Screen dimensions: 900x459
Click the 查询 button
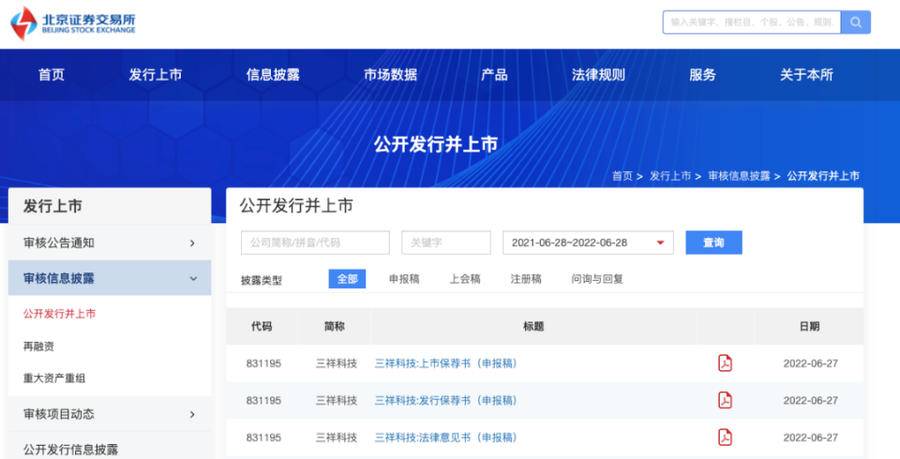pyautogui.click(x=713, y=243)
